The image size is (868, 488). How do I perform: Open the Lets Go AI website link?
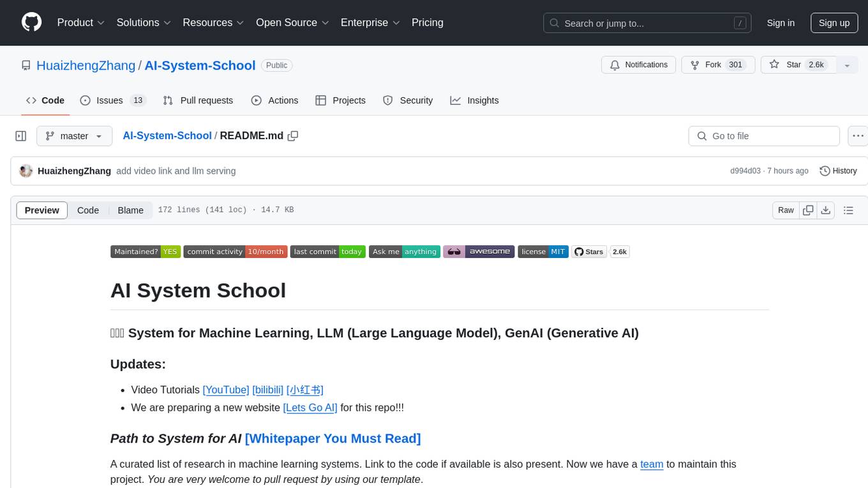(x=310, y=408)
